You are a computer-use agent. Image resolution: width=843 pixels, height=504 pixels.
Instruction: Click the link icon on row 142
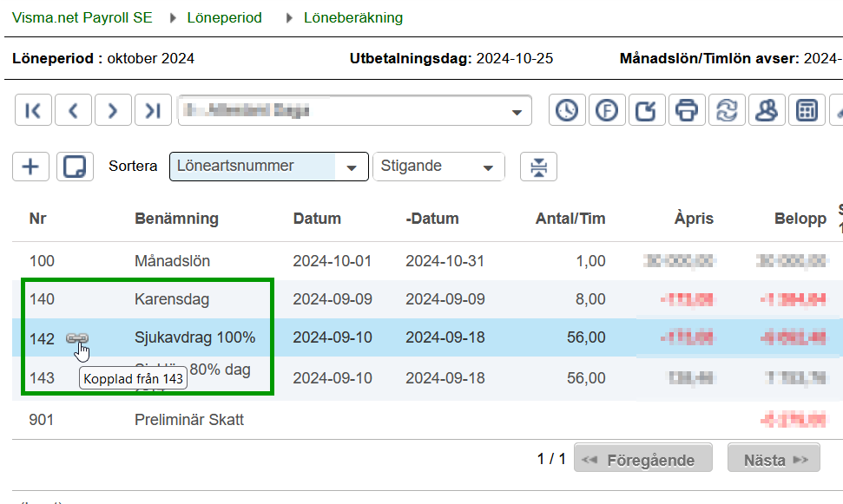coord(77,338)
